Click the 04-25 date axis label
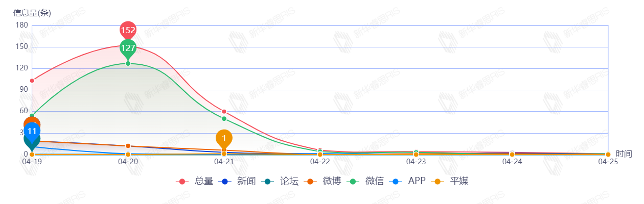Viewport: 644px width, 204px height. click(x=608, y=161)
